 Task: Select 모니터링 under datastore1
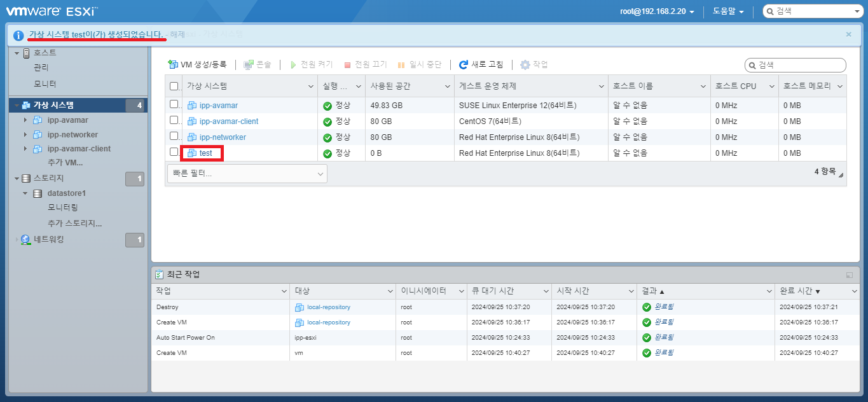pyautogui.click(x=63, y=208)
